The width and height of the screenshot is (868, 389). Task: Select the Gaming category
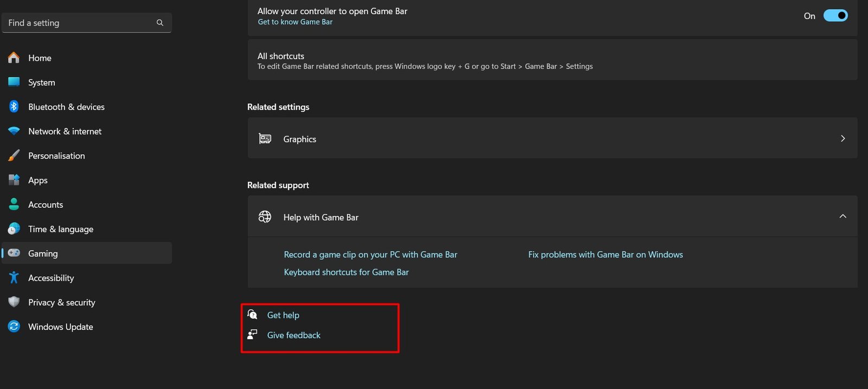point(87,253)
